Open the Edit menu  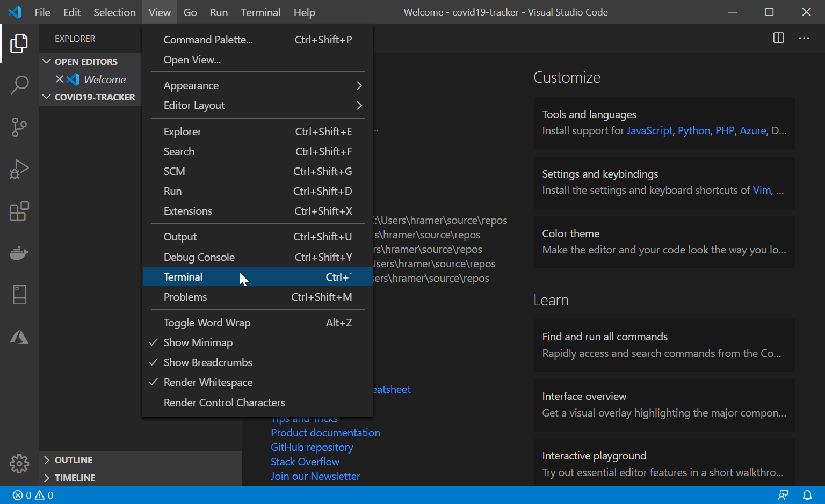[72, 12]
